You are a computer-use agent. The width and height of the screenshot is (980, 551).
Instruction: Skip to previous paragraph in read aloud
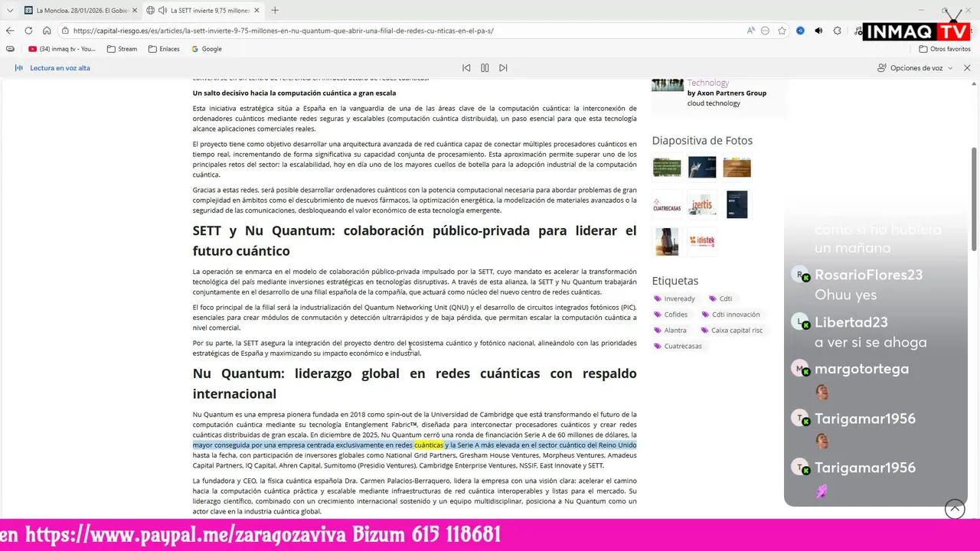[x=466, y=68]
